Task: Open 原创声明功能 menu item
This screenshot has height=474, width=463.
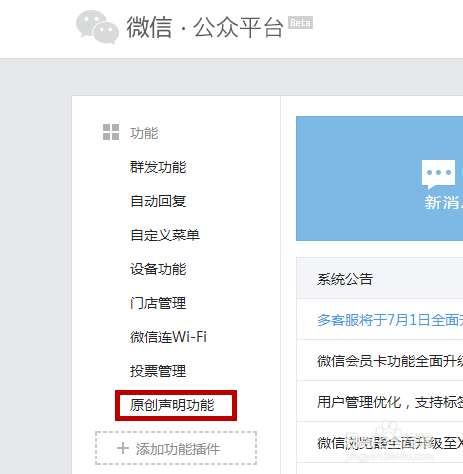Action: tap(172, 405)
